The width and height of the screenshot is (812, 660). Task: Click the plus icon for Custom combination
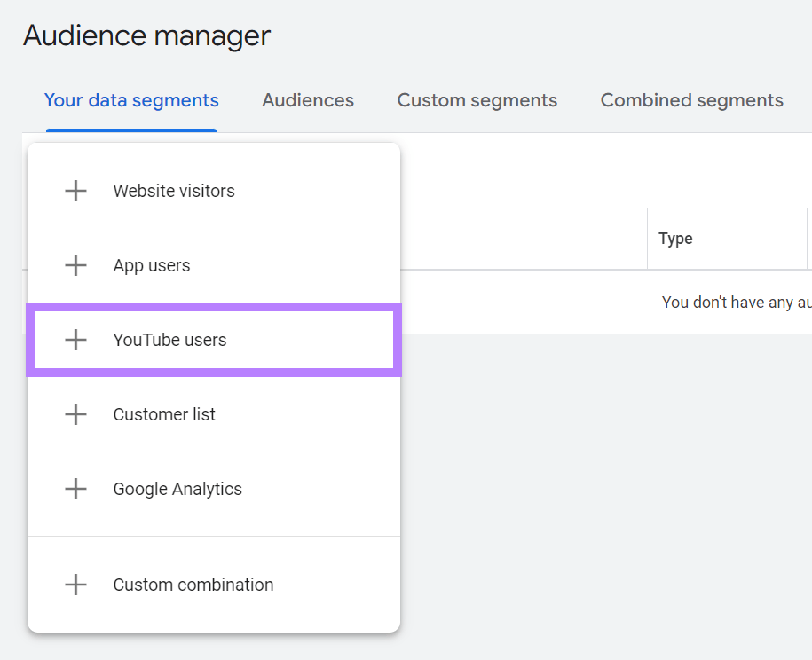point(75,585)
